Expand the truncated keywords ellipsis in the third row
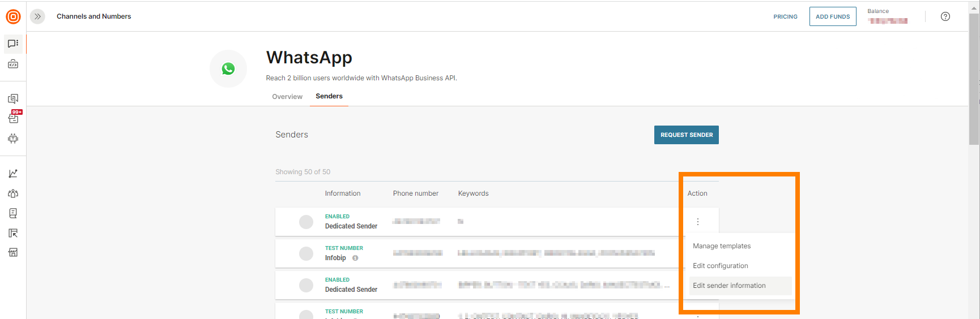The width and height of the screenshot is (980, 319). click(x=667, y=285)
